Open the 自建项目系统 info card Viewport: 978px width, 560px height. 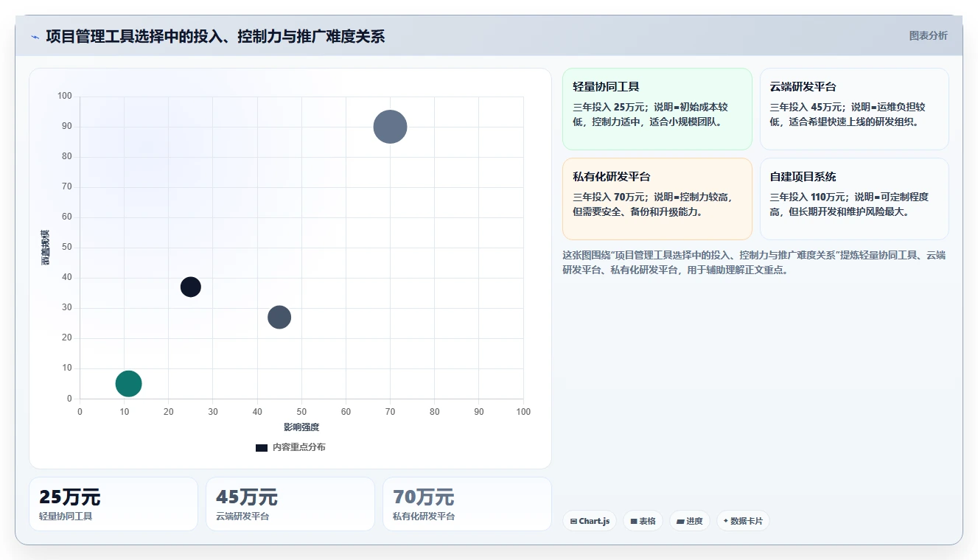(854, 199)
